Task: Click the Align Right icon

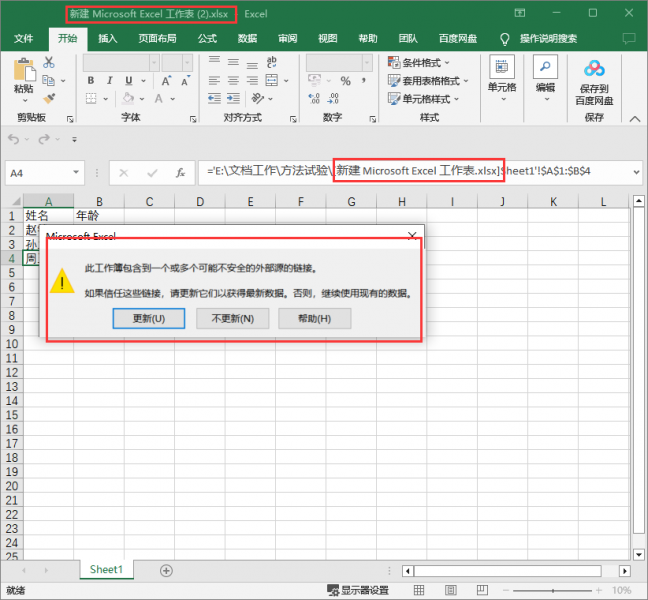Action: point(252,80)
